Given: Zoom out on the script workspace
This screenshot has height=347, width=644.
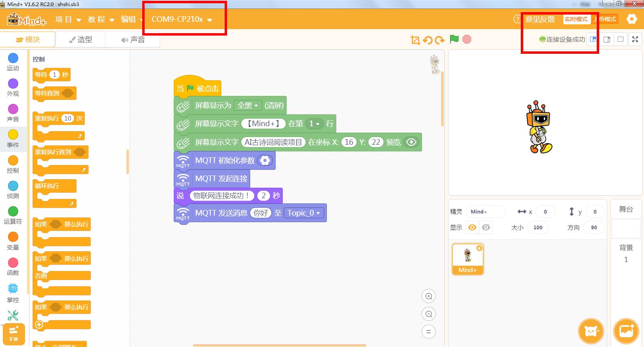Looking at the screenshot, I should coord(429,314).
